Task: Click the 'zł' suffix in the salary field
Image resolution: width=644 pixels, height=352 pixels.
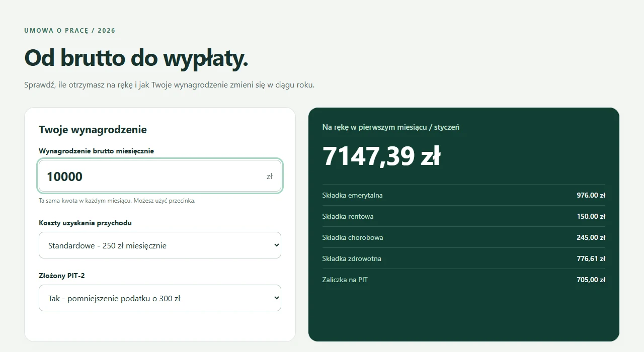Action: [x=270, y=177]
